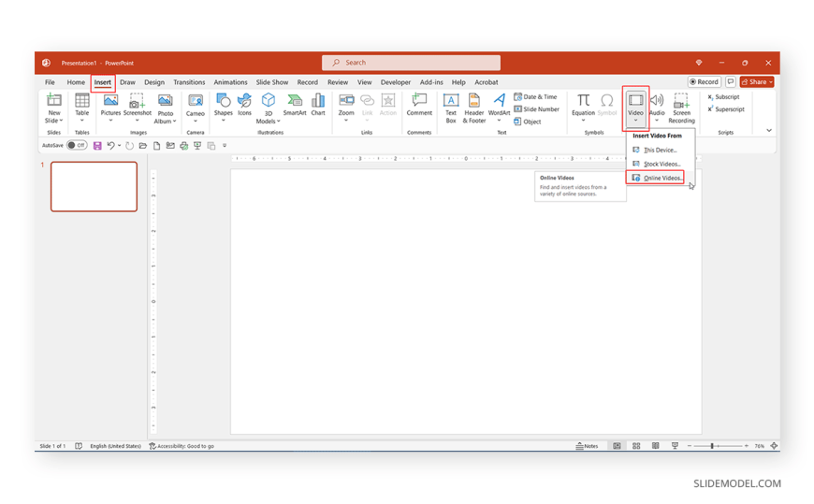Click English (United States) language indicator
The width and height of the screenshot is (814, 504).
115,446
